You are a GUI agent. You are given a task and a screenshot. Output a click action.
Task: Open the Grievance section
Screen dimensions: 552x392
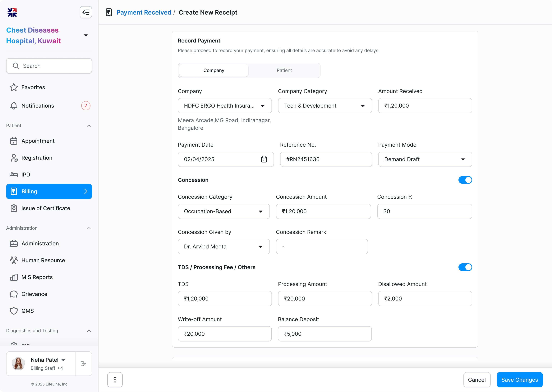pyautogui.click(x=34, y=294)
